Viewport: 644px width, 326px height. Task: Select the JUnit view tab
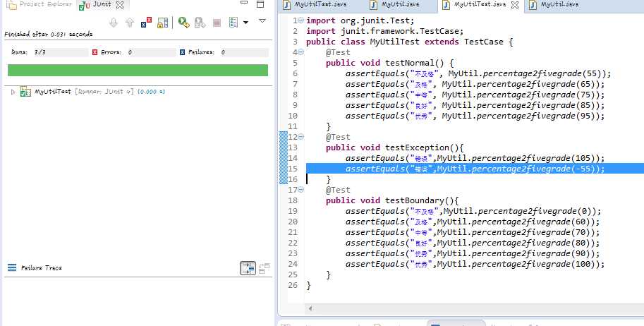tap(102, 4)
